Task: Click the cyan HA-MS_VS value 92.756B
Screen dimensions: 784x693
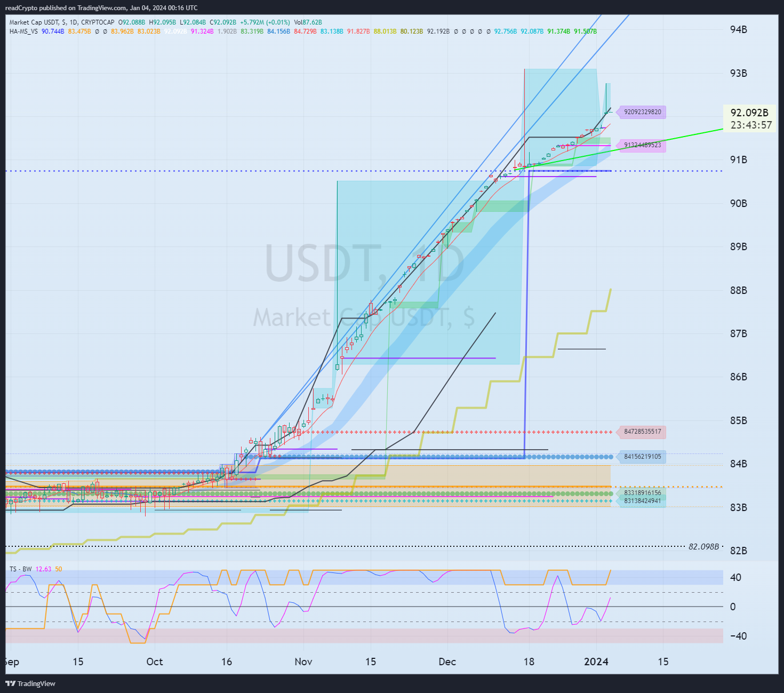Action: tap(506, 31)
